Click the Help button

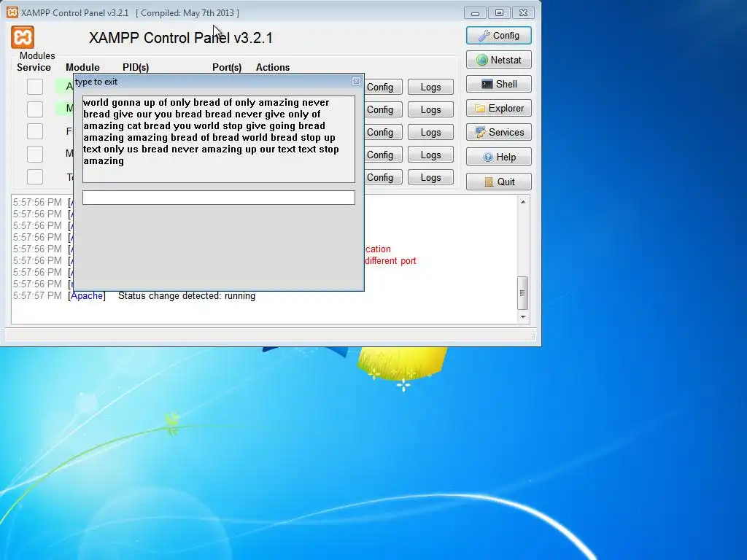(x=499, y=157)
